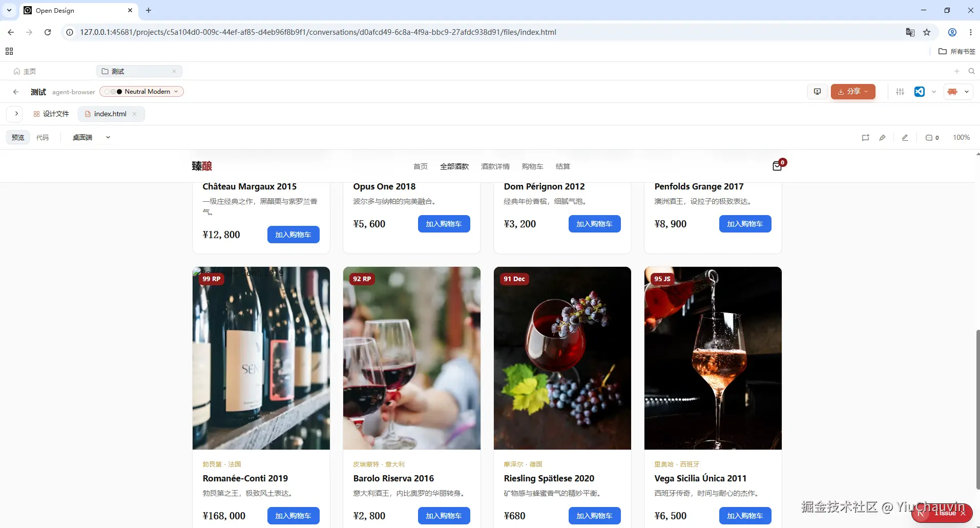
Task: Start presentation mode with the screen icon
Action: [817, 92]
